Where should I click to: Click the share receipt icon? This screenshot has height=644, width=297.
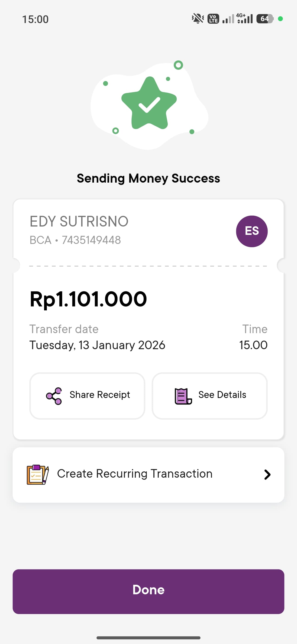point(54,396)
